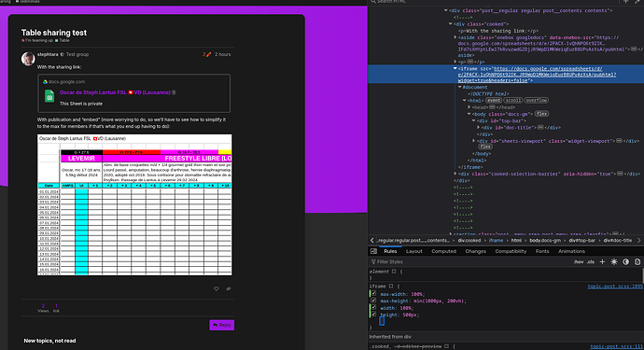Click the ellipsis badge in the head node
The height and width of the screenshot is (350, 644).
(492, 107)
